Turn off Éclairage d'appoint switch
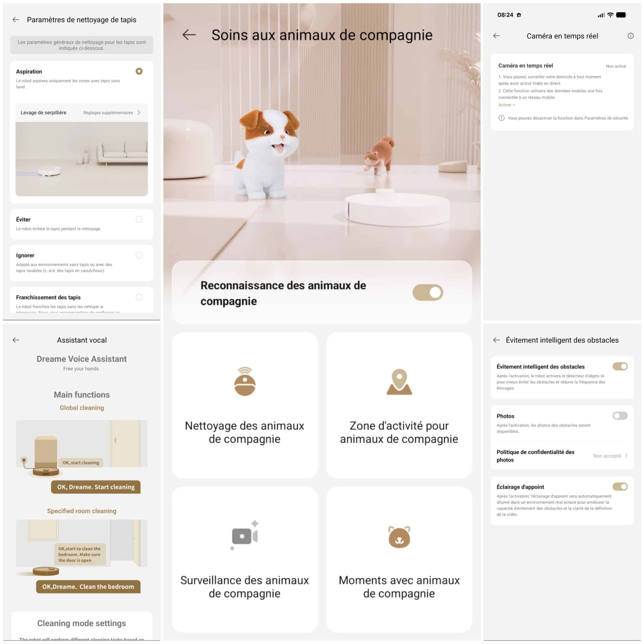 click(x=620, y=486)
